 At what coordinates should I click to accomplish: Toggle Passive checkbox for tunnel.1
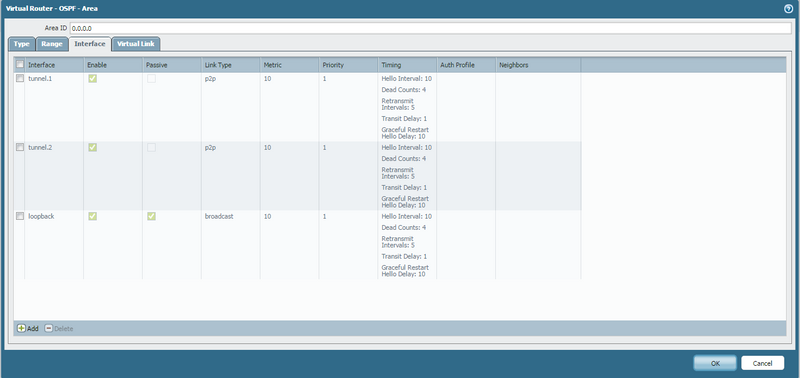click(x=152, y=79)
